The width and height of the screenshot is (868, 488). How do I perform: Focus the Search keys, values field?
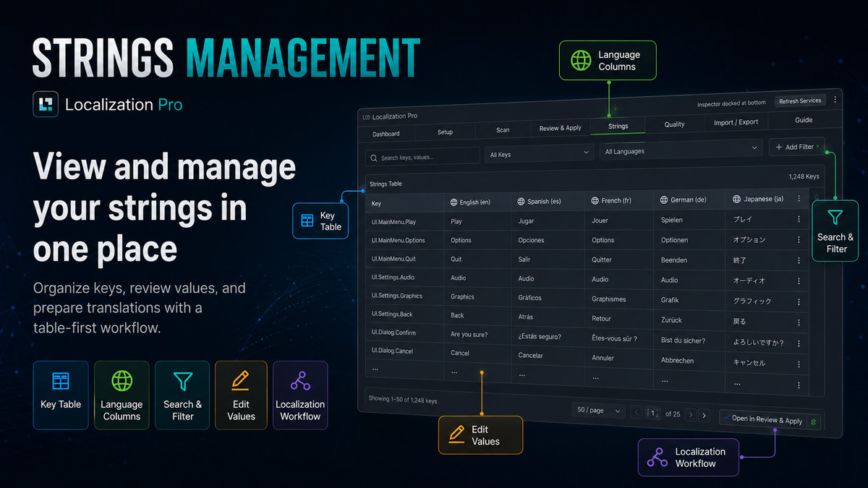point(422,157)
